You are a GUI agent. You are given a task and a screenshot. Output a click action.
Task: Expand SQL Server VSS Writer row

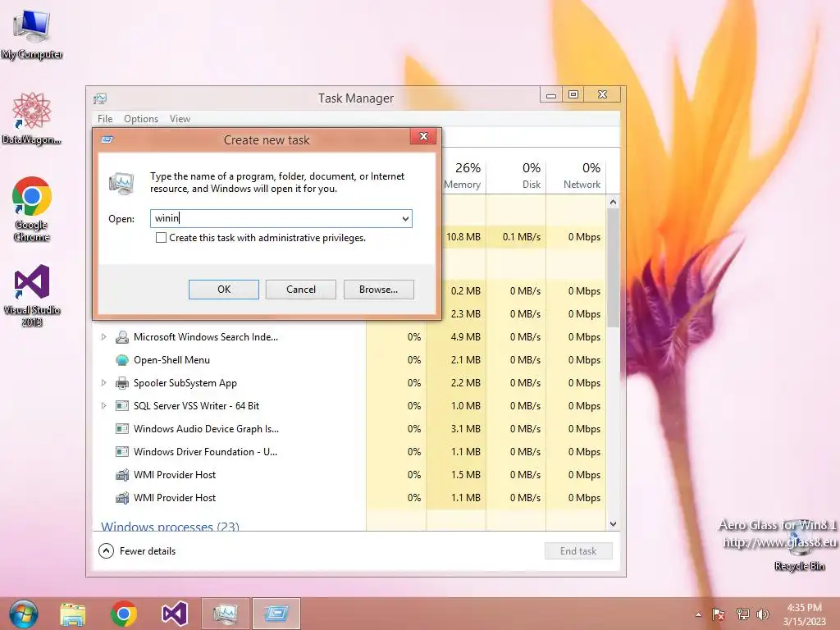[104, 406]
